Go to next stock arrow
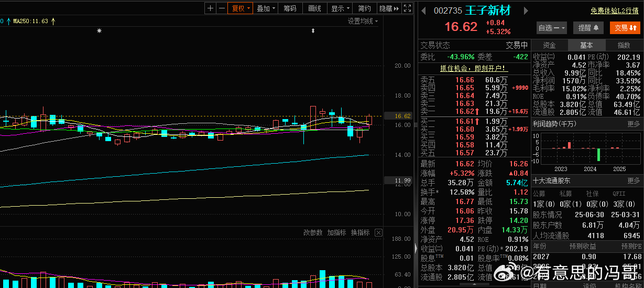Viewport: 644px width, 288px height. 526,11
